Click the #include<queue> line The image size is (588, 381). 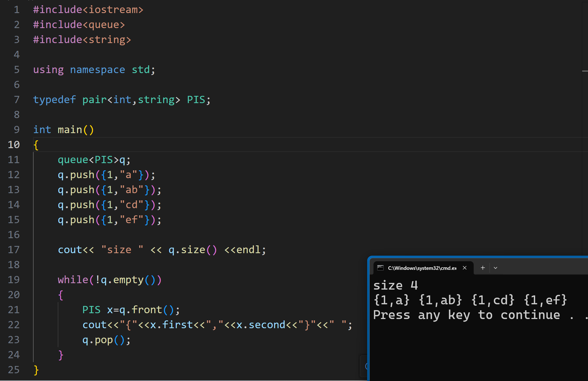[x=79, y=25]
